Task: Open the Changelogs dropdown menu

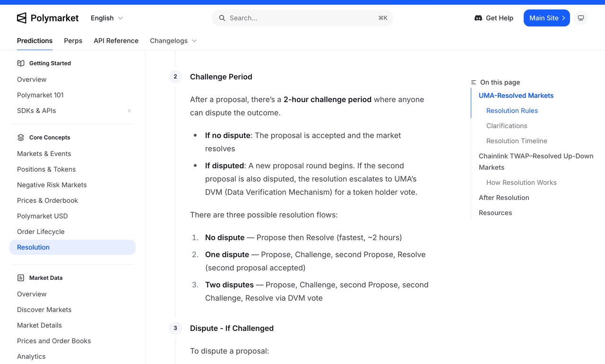Action: pos(173,41)
